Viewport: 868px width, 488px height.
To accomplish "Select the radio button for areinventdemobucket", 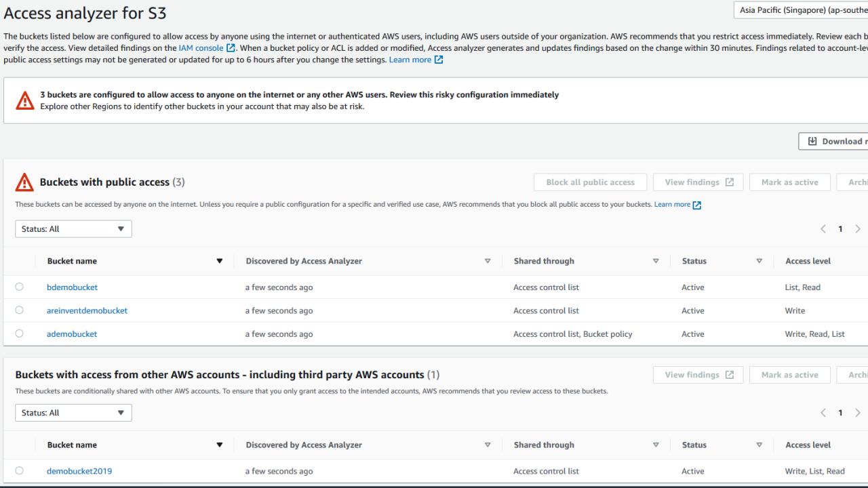I will pos(20,310).
